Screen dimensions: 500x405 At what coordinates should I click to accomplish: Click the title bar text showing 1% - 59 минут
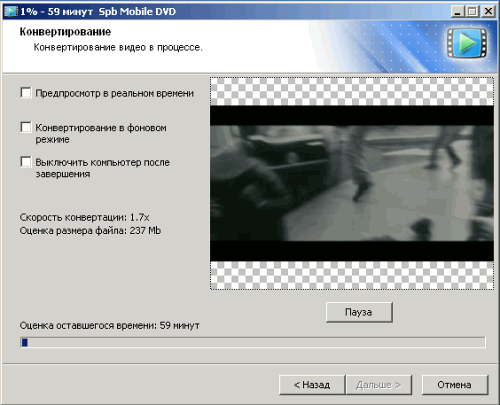click(x=56, y=12)
